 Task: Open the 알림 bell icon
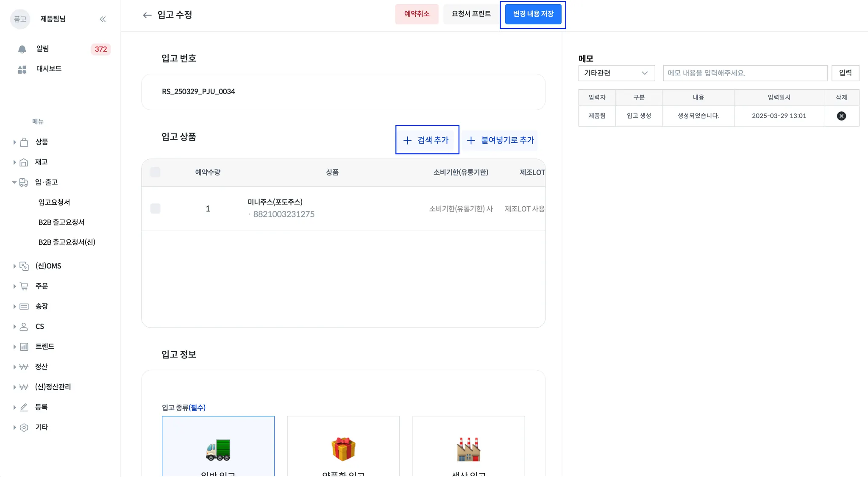tap(22, 49)
